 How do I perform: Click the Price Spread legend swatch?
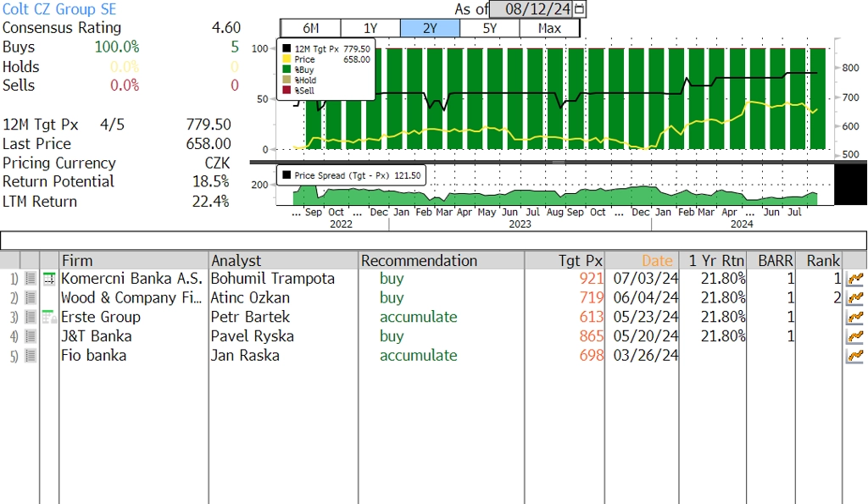click(x=287, y=175)
